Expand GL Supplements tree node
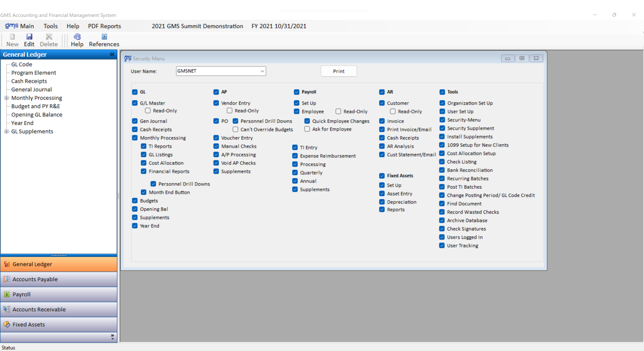 tap(7, 131)
